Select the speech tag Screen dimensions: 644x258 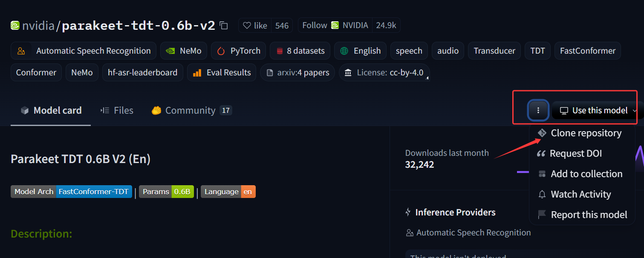(x=409, y=51)
